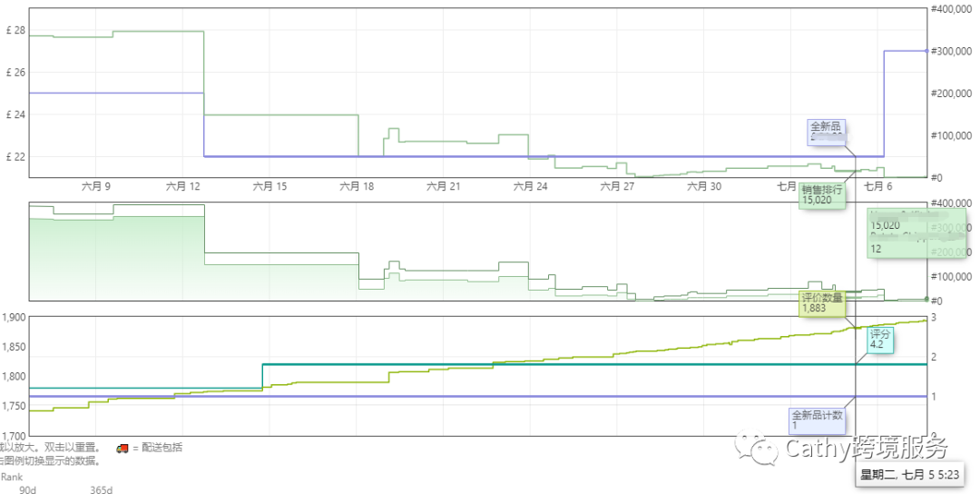980x494 pixels.
Task: Click the green tooltip value 12
Action: tap(877, 249)
